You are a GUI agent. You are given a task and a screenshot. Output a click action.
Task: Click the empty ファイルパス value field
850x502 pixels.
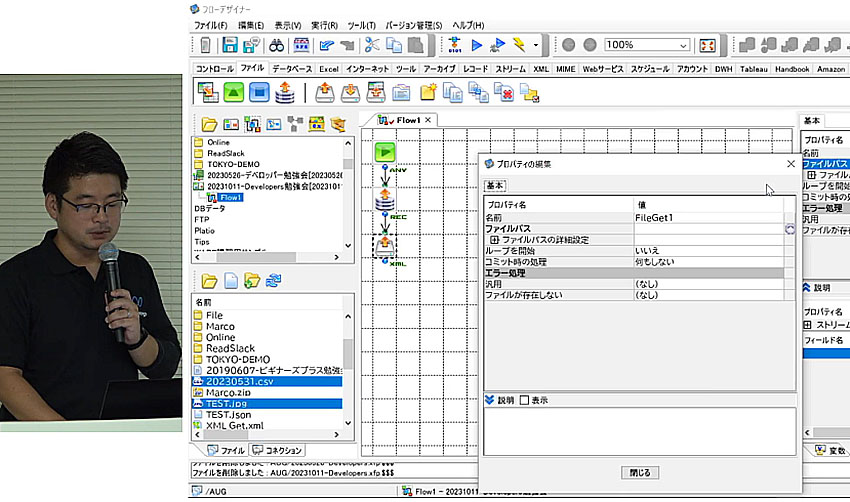(709, 229)
